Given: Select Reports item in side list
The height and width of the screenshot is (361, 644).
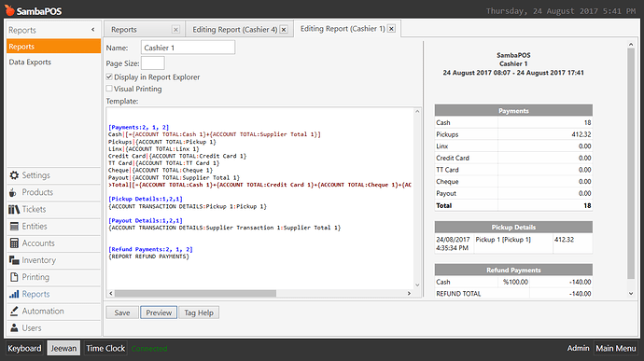Looking at the screenshot, I should [53, 47].
